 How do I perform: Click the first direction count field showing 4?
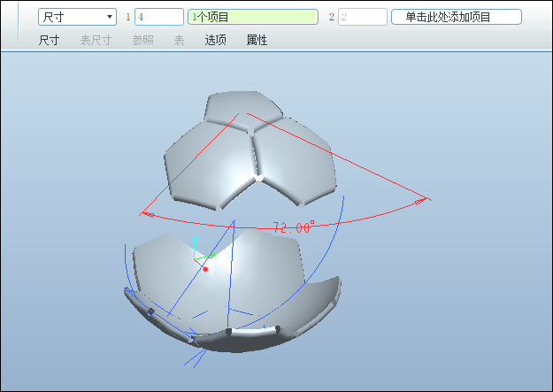159,17
